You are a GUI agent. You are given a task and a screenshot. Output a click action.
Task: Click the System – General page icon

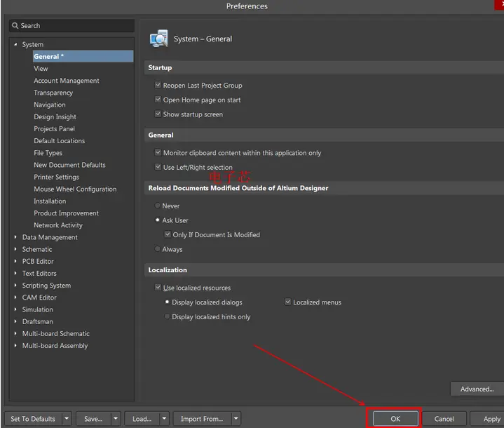coord(159,39)
